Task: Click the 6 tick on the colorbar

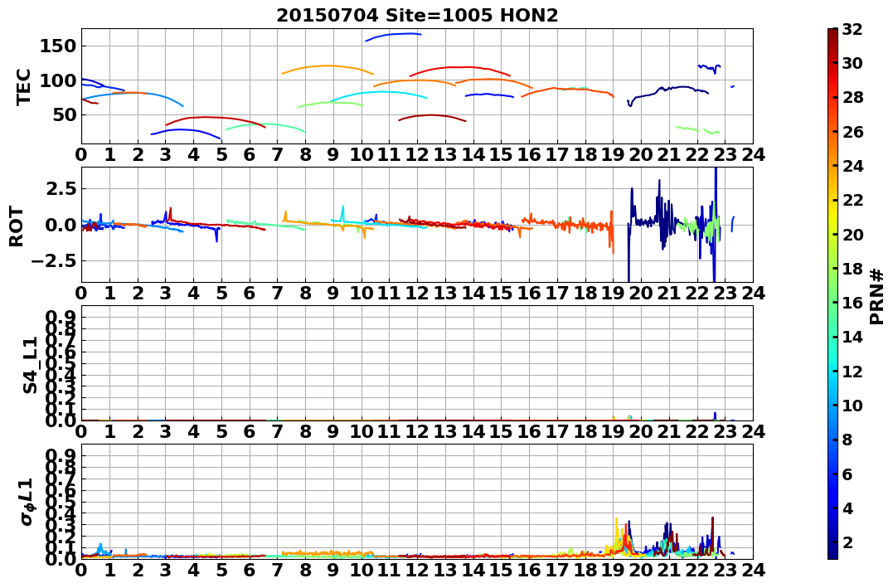Action: click(847, 474)
